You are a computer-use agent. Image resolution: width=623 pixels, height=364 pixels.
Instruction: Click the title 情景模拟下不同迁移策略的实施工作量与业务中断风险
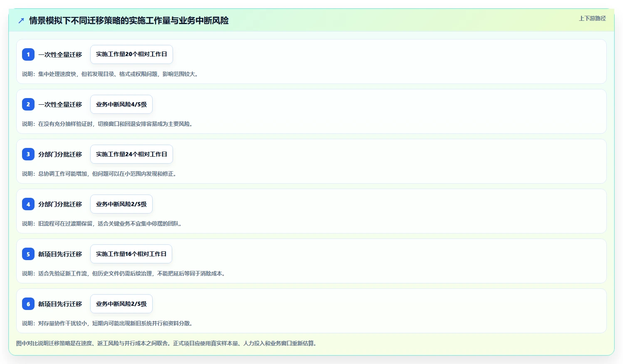(x=129, y=20)
